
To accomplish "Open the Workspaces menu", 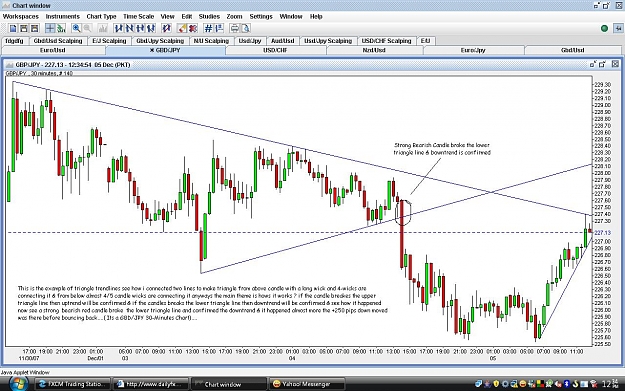I will 21,16.
